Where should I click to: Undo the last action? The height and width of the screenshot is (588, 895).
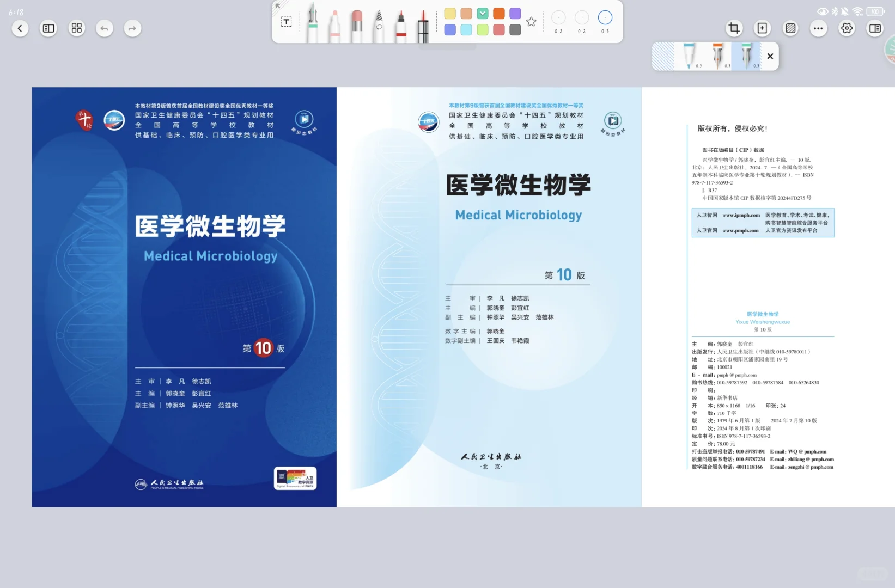pos(105,28)
